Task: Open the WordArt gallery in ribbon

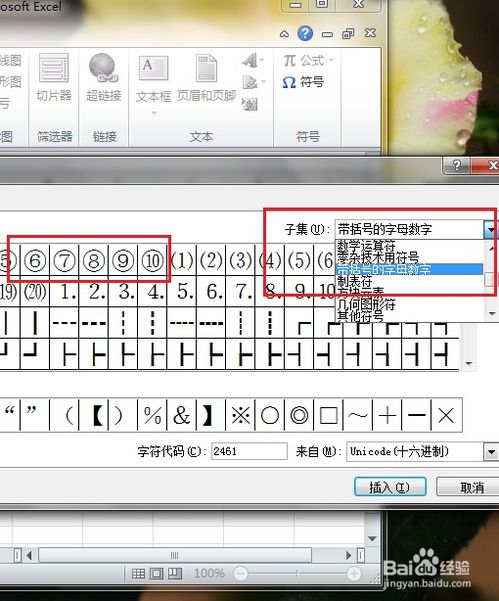Action: pos(250,61)
